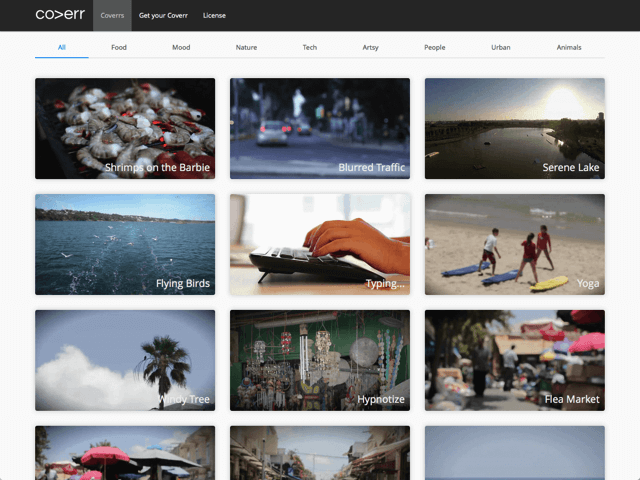Switch to the Tech tab

point(310,47)
